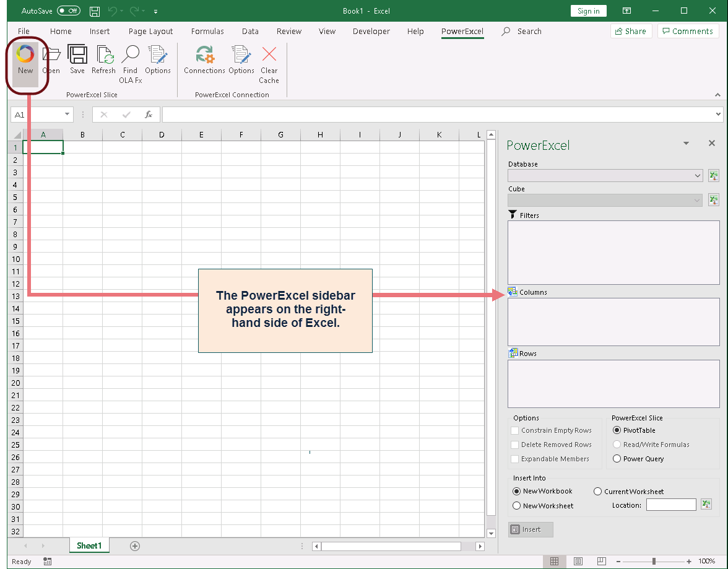The height and width of the screenshot is (569, 728).
Task: Open Customize Quick Access Toolbar dropdown
Action: 155,11
